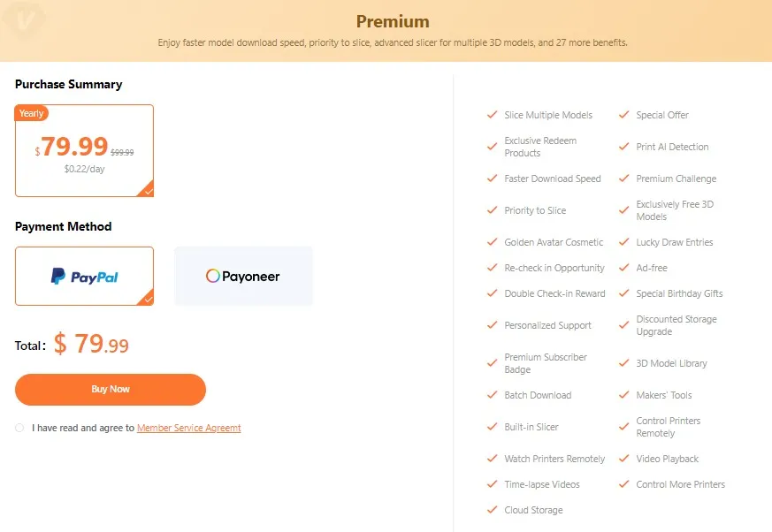Viewport: 772px width, 532px height.
Task: Click the checkmark next to Video Playback
Action: [x=623, y=458]
